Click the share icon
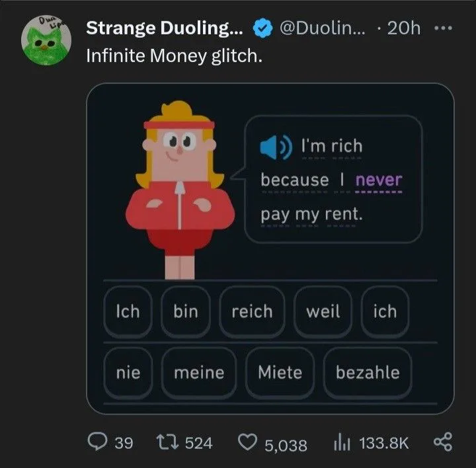Image resolution: width=476 pixels, height=468 pixels. pos(442,442)
